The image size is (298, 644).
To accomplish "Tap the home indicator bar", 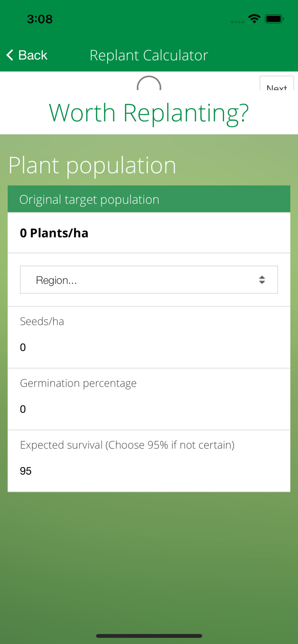I will pos(149,636).
